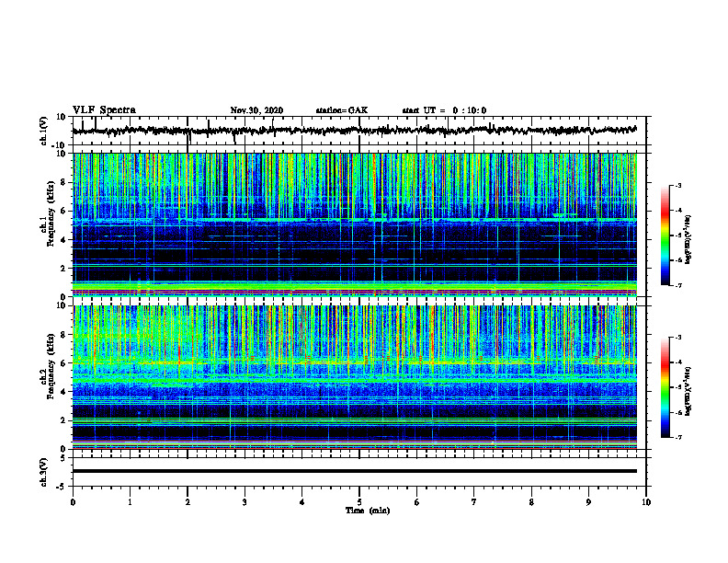Click the "VLF Spectra" plot title
This screenshot has width=728, height=563.
pyautogui.click(x=104, y=110)
